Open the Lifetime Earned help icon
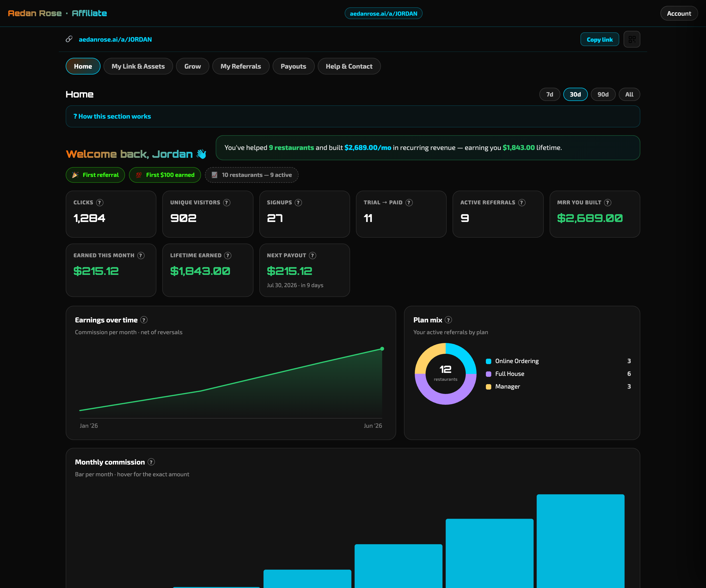The height and width of the screenshot is (588, 706). (x=227, y=256)
